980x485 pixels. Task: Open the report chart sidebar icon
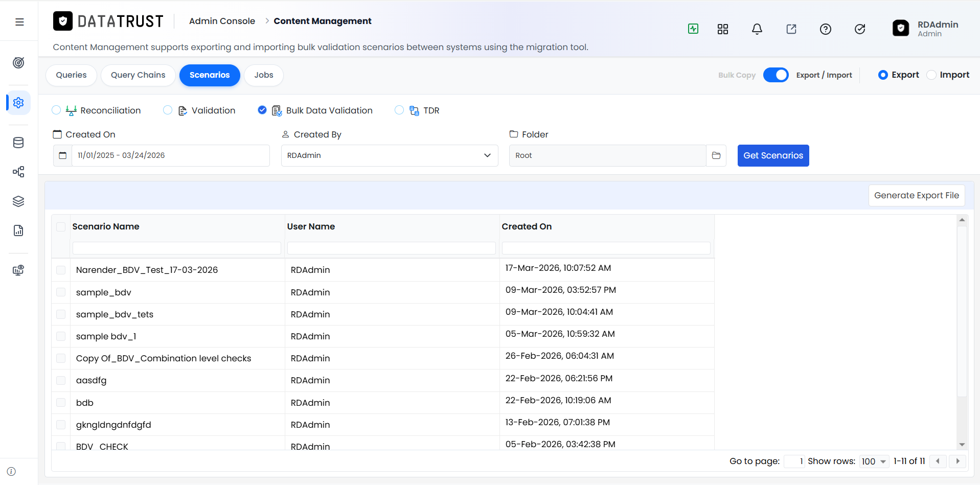(x=18, y=230)
